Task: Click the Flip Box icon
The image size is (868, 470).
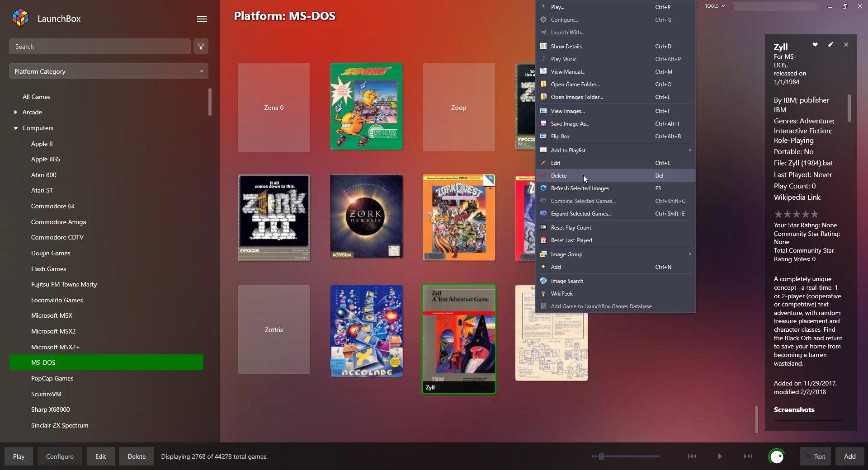Action: point(543,136)
